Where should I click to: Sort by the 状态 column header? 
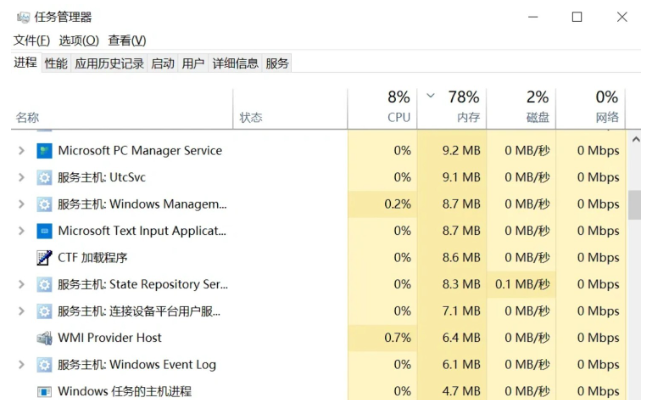click(290, 109)
